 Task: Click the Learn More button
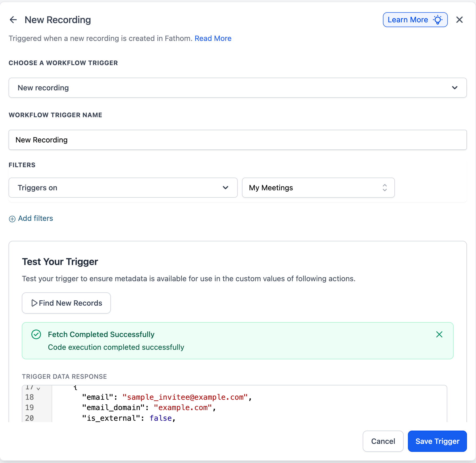[415, 20]
